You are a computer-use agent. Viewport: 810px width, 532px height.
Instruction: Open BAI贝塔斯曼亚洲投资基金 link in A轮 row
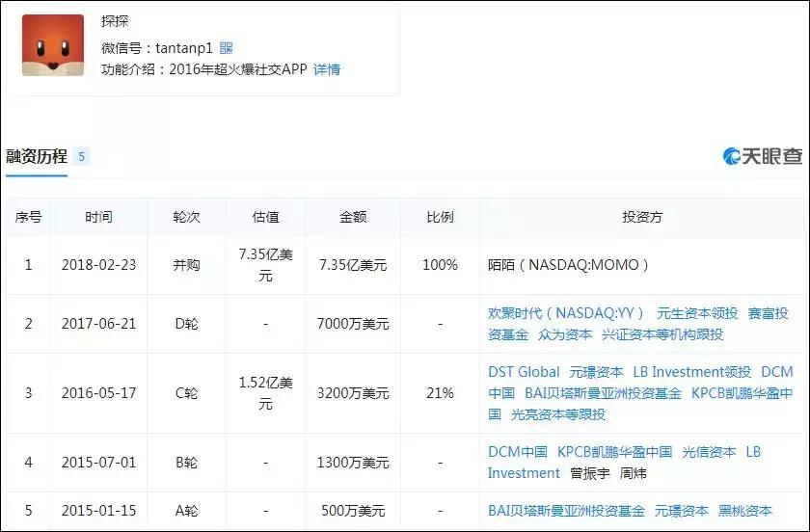(x=566, y=511)
